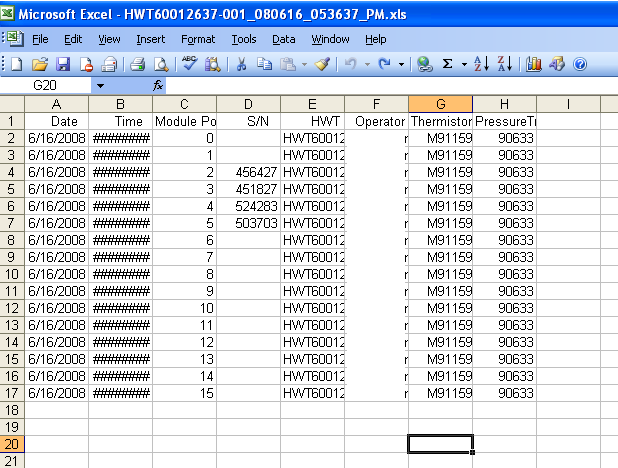Sort ascending with the A-Z icon

click(480, 64)
